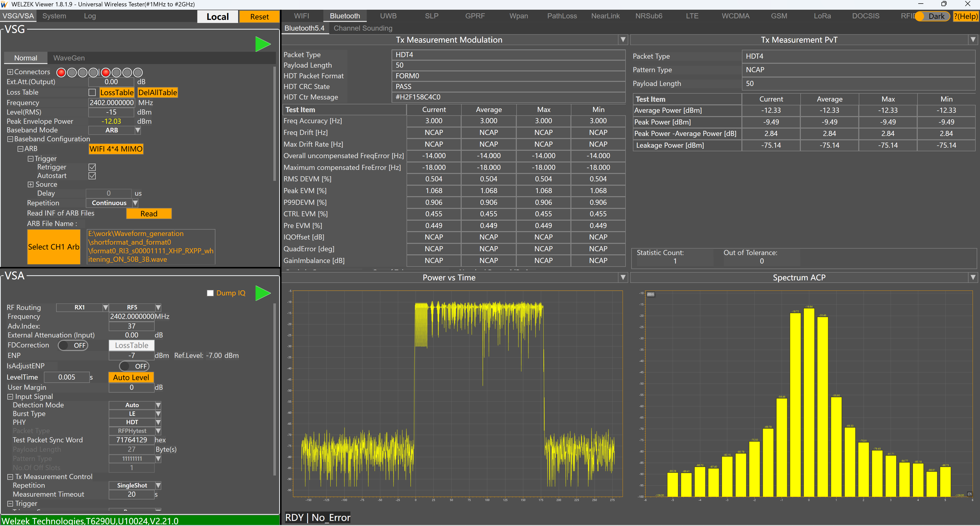Click the fifth red connector indicator
The image size is (980, 526).
pyautogui.click(x=105, y=72)
